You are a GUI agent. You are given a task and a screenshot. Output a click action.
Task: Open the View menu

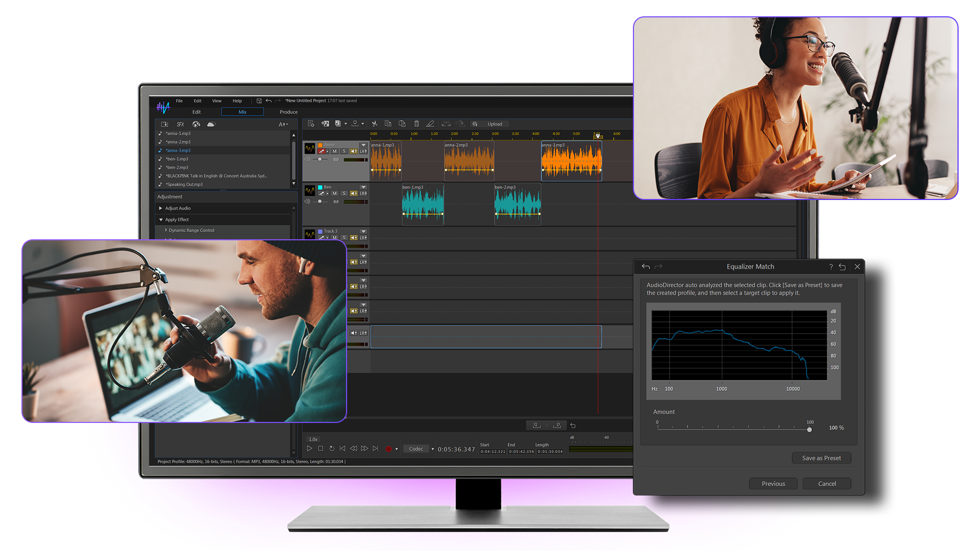point(217,101)
